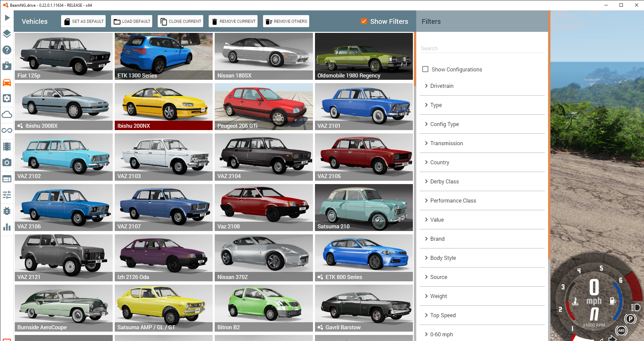Image resolution: width=644 pixels, height=341 pixels.
Task: Select the VAZ 2104 vehicle
Action: tap(264, 157)
